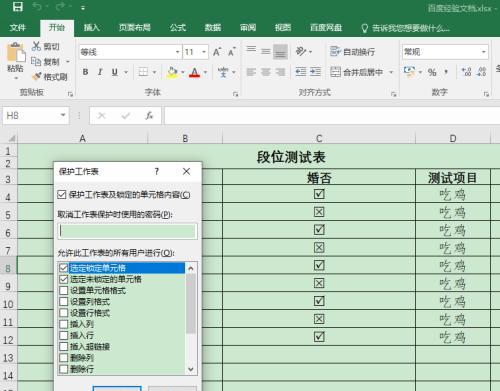Enable 设置行格式 checkbox

(x=64, y=313)
